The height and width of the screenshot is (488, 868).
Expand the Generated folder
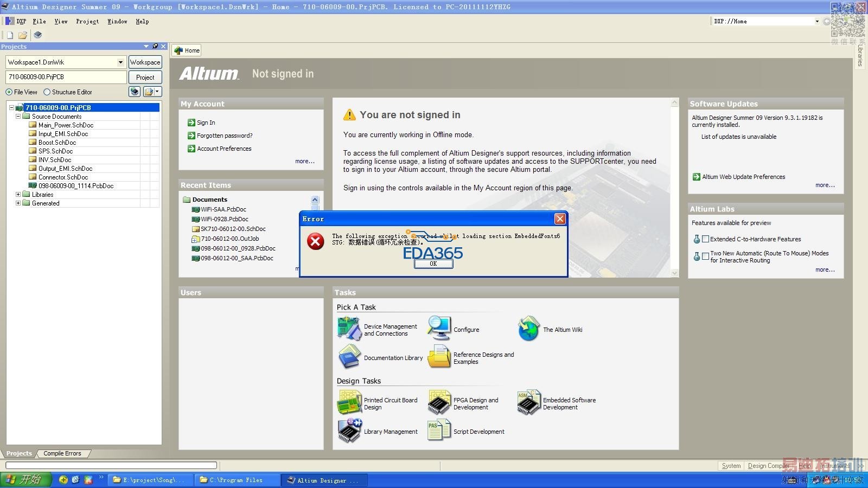pos(18,203)
